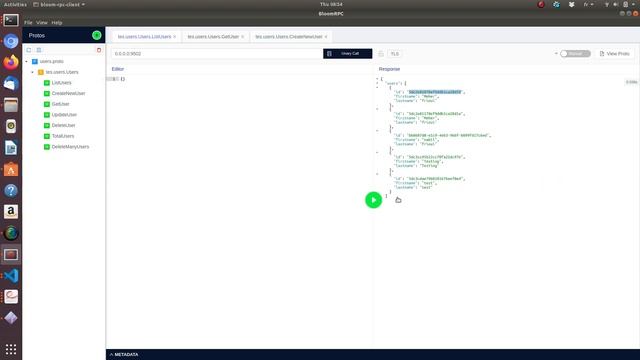Show Applications grid in the dock

click(11, 349)
